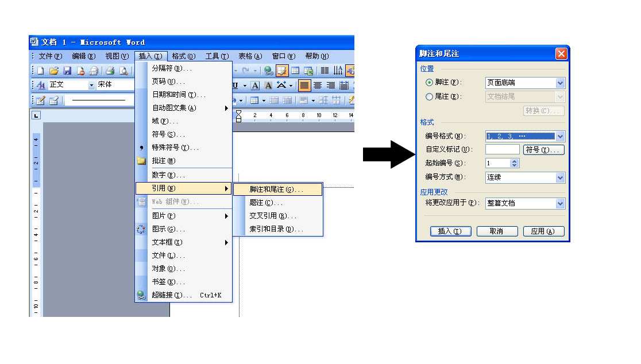The image size is (641, 364).
Task: Choose 脚注和尾注 from the submenu
Action: (277, 189)
